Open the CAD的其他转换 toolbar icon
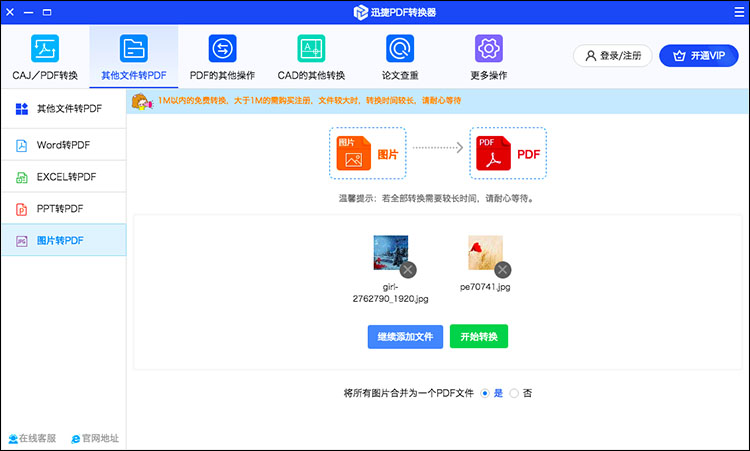Image resolution: width=750 pixels, height=451 pixels. point(311,48)
